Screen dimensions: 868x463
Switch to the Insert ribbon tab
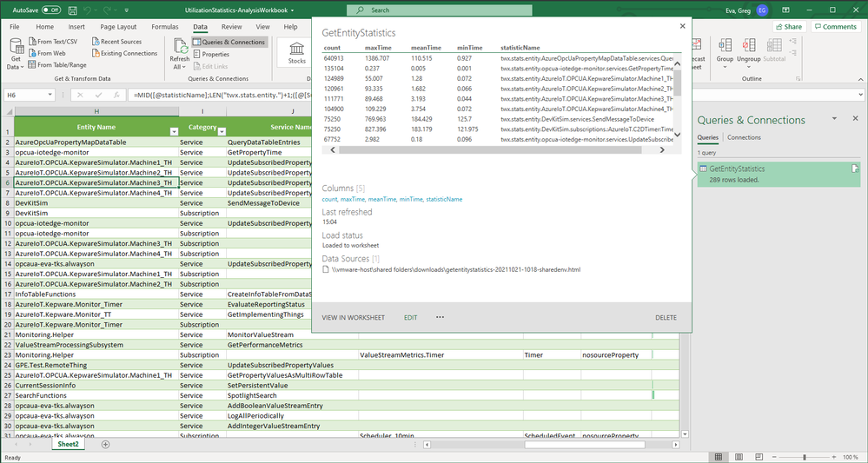coord(76,27)
